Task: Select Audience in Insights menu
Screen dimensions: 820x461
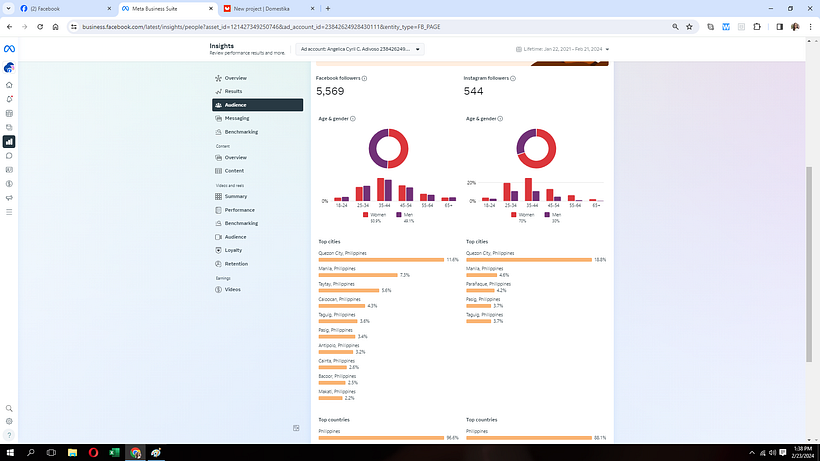Action: tap(257, 105)
